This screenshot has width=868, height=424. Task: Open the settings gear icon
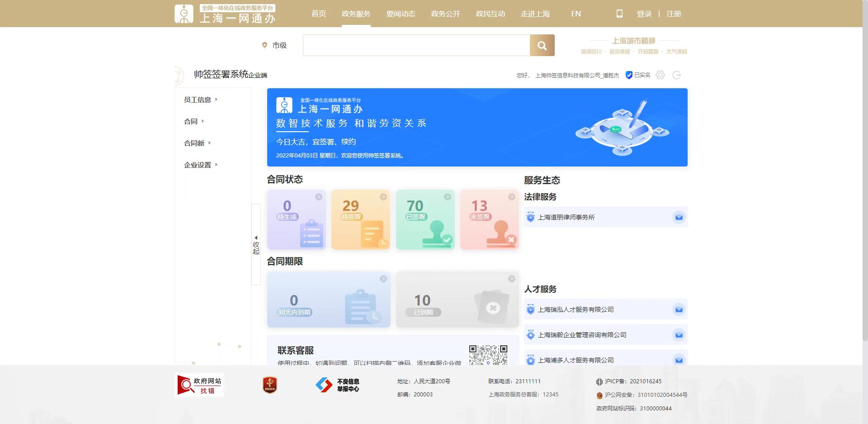(x=660, y=75)
